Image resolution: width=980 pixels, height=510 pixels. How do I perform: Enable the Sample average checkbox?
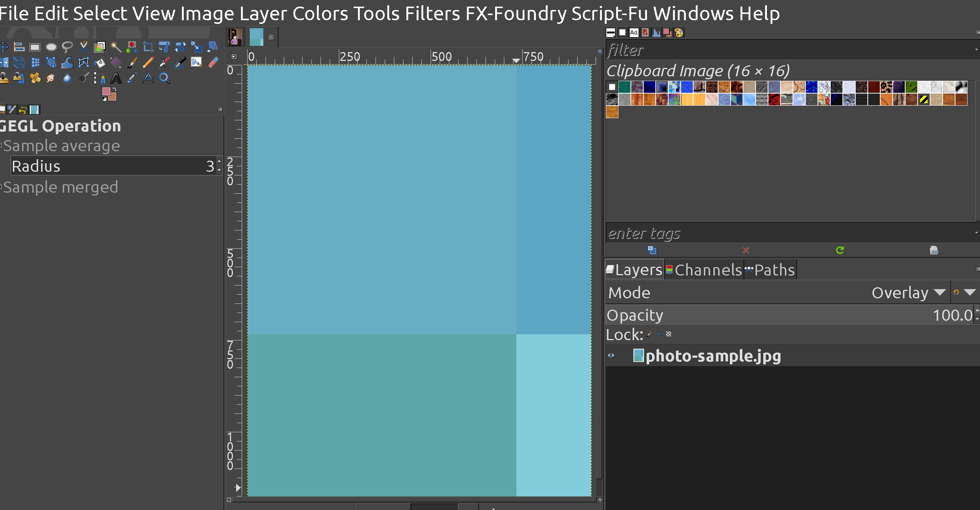click(x=1, y=145)
